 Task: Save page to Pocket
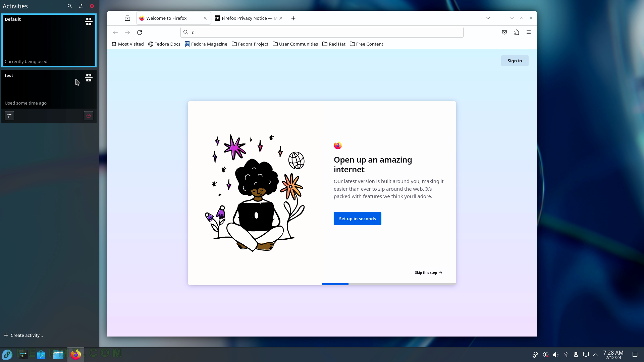coord(504,32)
